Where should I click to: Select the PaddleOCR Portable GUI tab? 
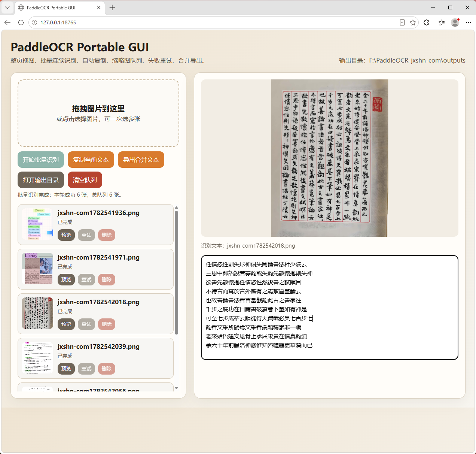click(59, 7)
